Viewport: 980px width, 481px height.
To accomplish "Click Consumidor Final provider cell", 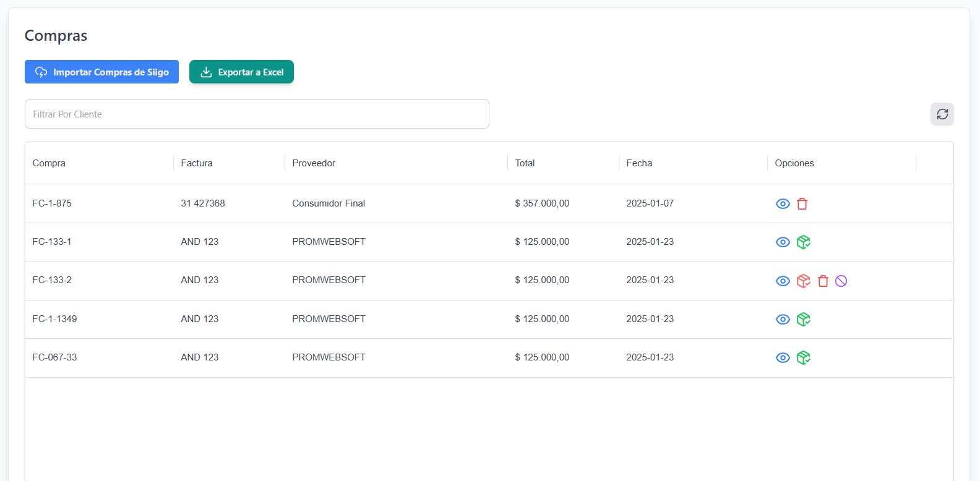I will pos(329,203).
